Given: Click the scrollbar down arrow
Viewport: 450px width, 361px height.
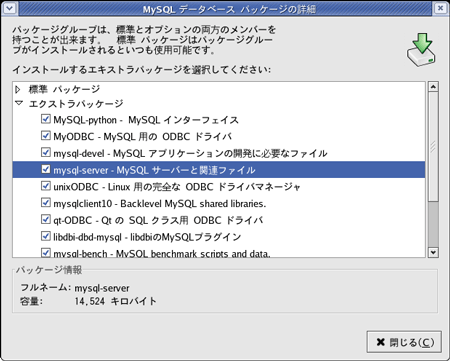Looking at the screenshot, I should click(433, 252).
